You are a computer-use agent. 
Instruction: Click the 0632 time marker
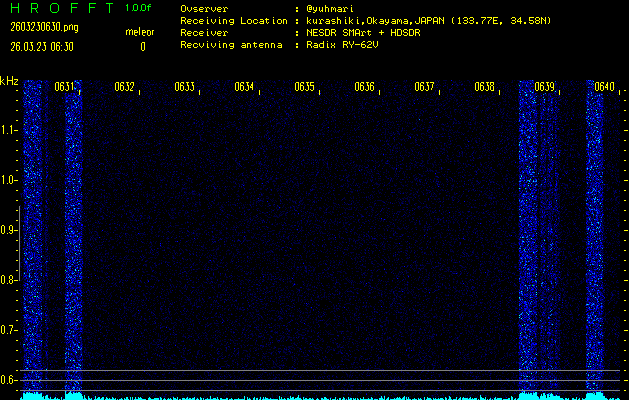[124, 87]
